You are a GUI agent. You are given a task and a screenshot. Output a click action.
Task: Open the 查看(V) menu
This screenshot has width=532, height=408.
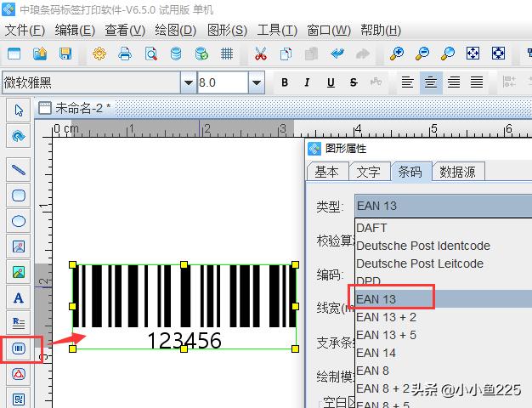pyautogui.click(x=125, y=31)
